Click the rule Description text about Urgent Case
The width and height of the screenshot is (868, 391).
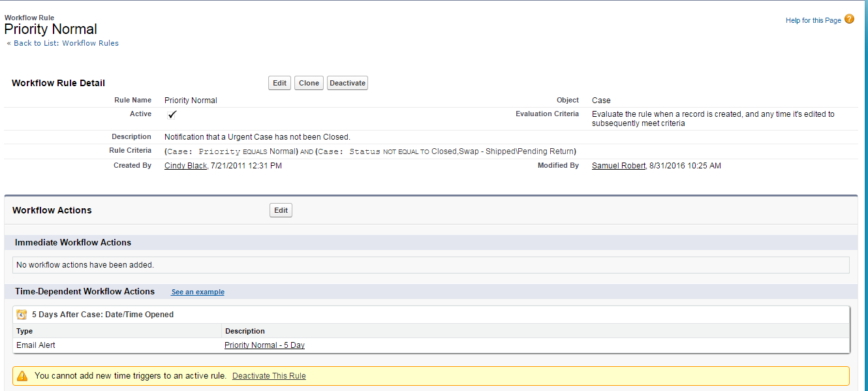click(x=257, y=137)
